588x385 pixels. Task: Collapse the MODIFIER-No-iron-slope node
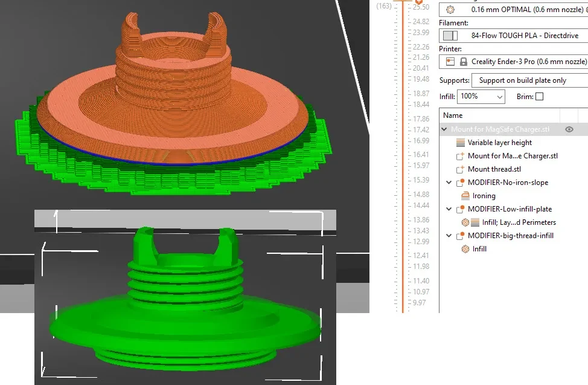pos(449,183)
